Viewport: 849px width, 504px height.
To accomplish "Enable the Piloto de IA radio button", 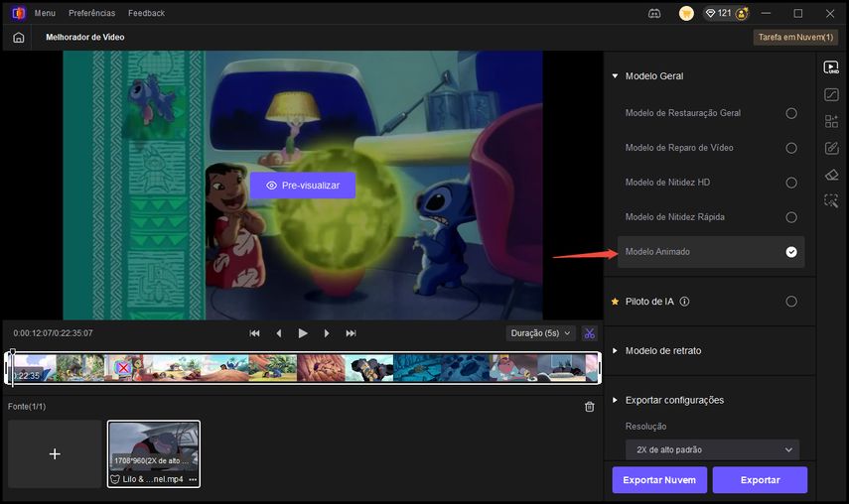I will pyautogui.click(x=791, y=302).
